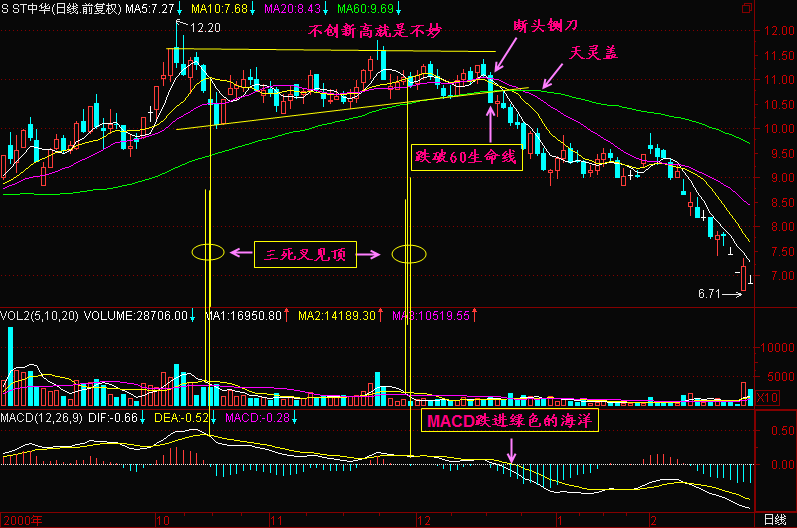Click the MA20 moving average label
The height and width of the screenshot is (528, 797).
coord(290,8)
